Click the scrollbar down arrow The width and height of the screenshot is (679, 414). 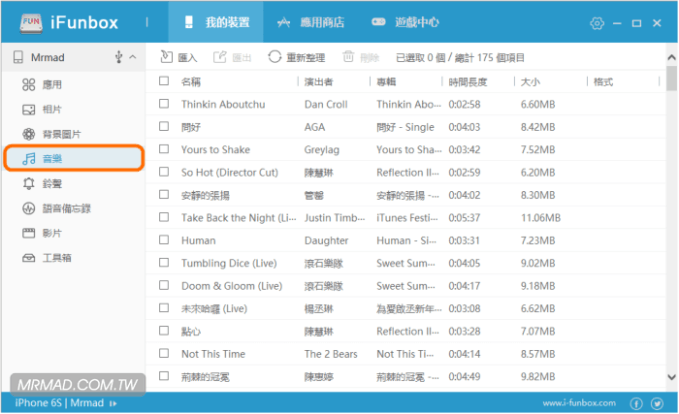[672, 377]
